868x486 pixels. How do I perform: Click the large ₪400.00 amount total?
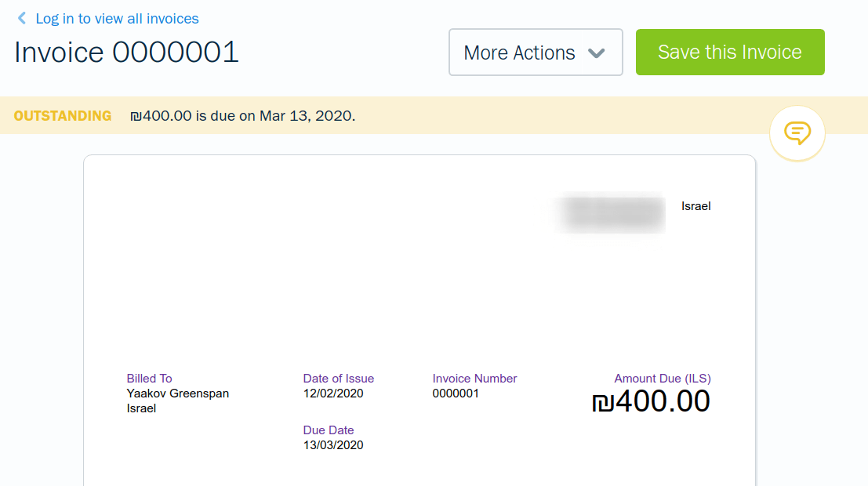point(651,401)
